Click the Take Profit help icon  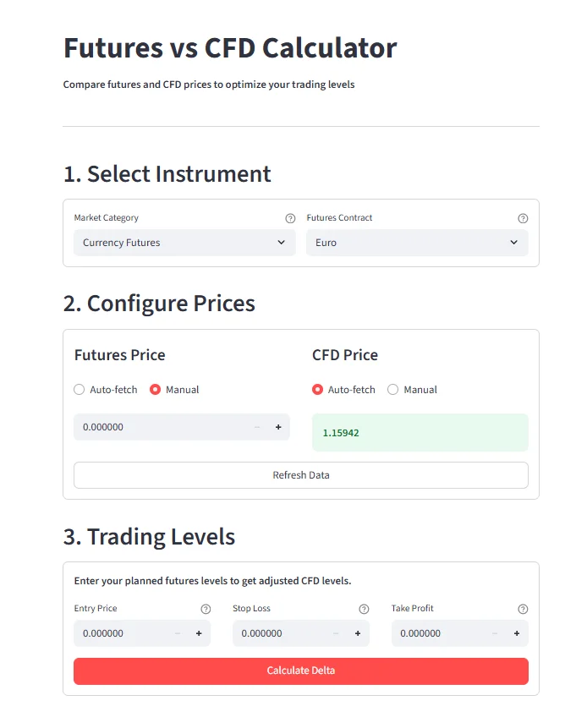(523, 609)
